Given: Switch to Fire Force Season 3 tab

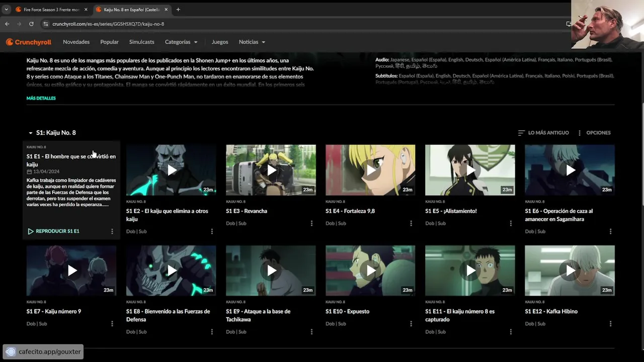Looking at the screenshot, I should tap(50, 10).
